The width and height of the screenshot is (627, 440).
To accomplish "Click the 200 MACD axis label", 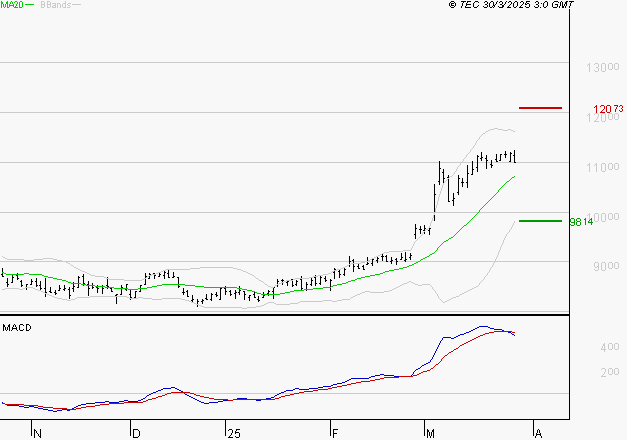I will coord(610,372).
